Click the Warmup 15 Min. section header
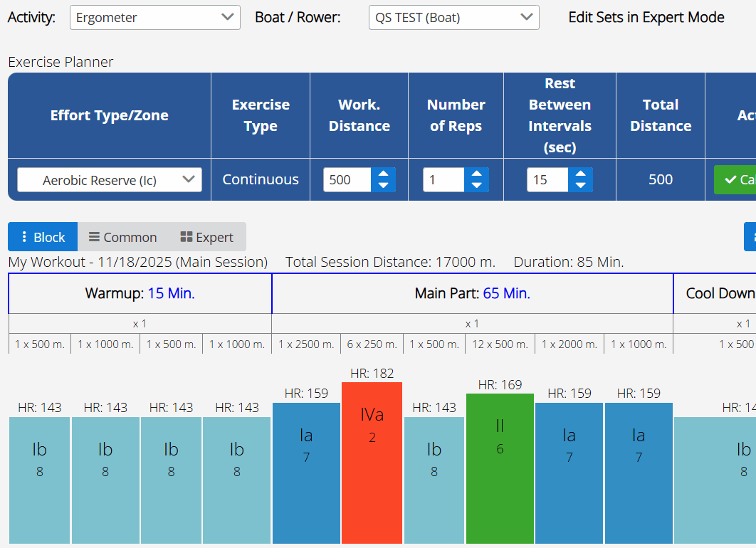 [x=140, y=293]
